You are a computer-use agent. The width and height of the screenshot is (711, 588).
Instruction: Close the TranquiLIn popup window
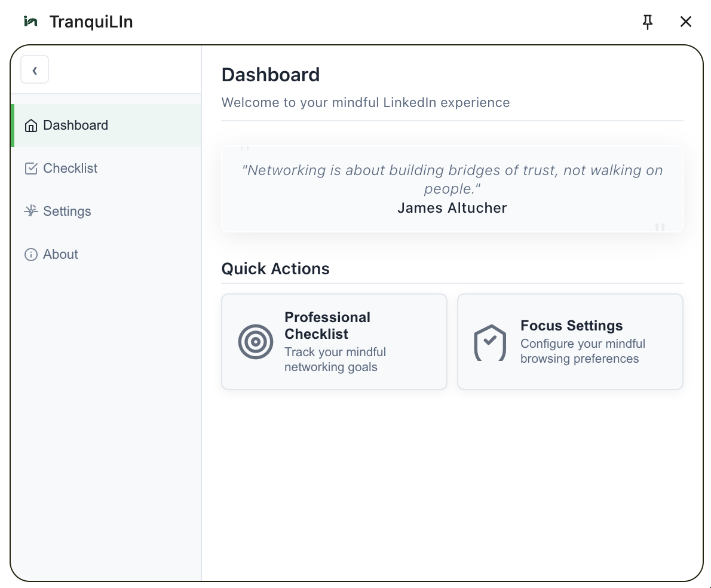click(686, 22)
